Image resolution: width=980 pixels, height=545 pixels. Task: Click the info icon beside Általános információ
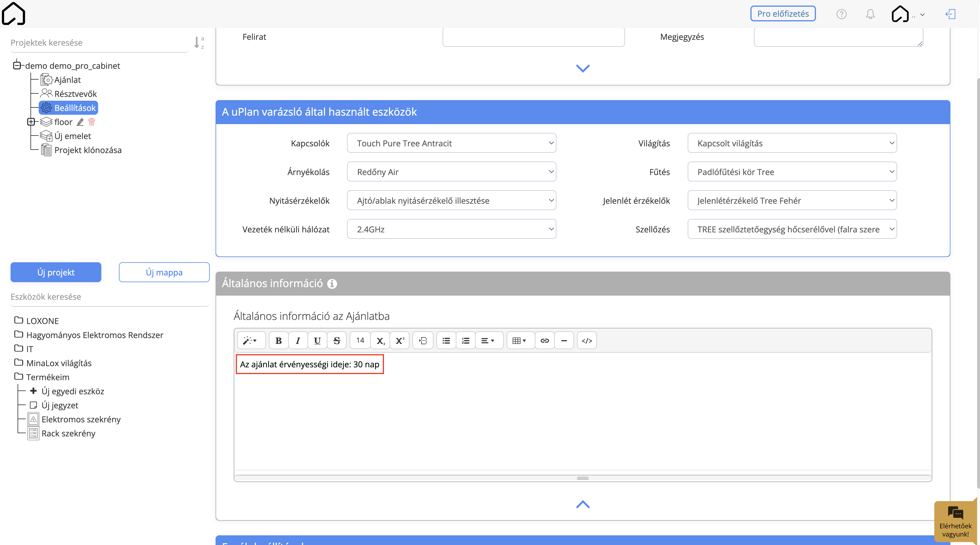pos(332,284)
